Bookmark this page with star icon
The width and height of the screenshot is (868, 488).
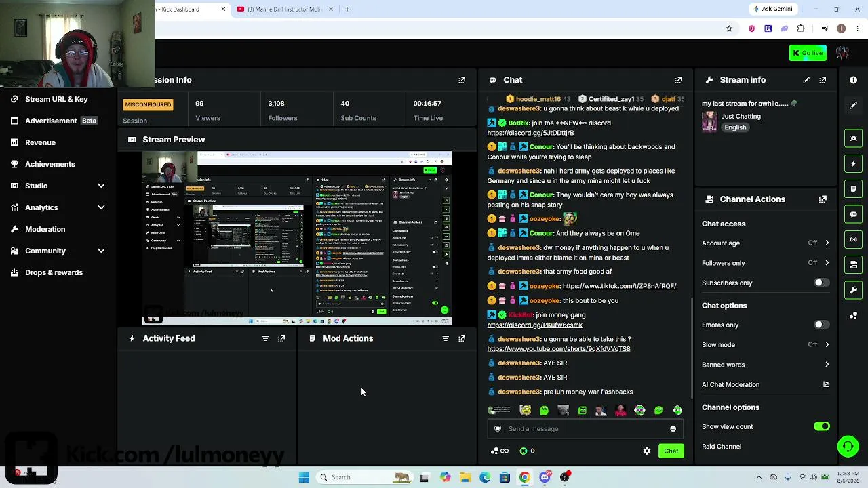(x=729, y=28)
